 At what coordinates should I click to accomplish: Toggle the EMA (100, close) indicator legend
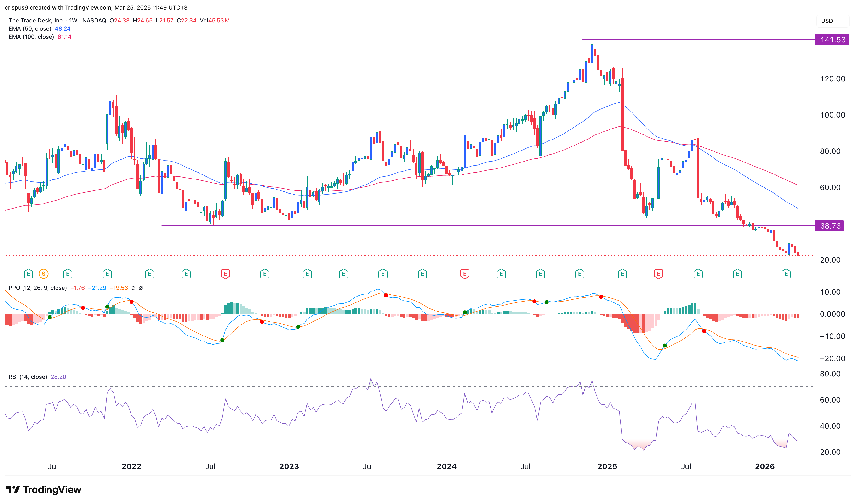point(31,37)
